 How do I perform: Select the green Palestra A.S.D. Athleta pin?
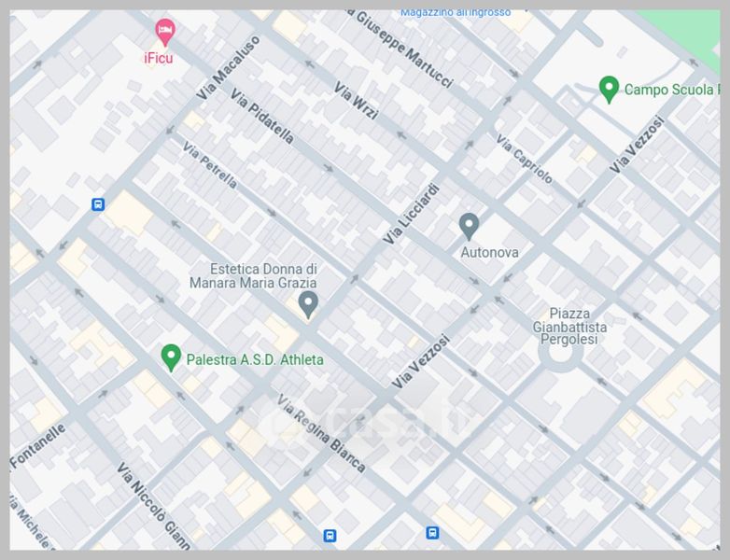tap(171, 357)
